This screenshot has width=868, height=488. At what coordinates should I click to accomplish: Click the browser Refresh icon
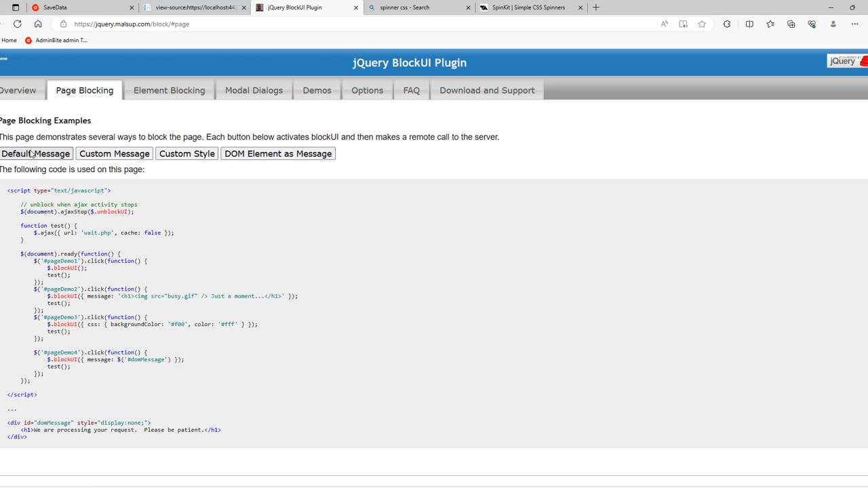18,24
